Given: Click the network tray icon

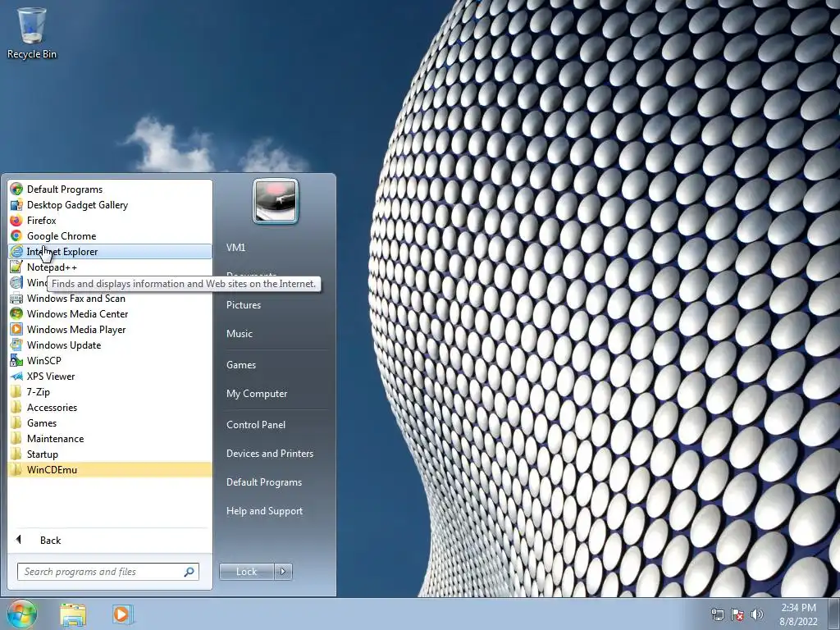Looking at the screenshot, I should tap(717, 614).
